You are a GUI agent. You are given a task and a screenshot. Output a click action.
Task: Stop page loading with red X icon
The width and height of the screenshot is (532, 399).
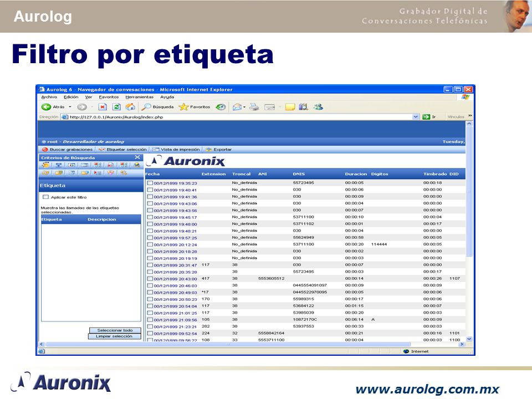click(102, 107)
